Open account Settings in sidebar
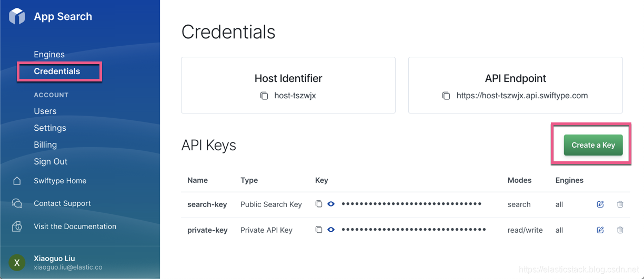 coord(50,128)
